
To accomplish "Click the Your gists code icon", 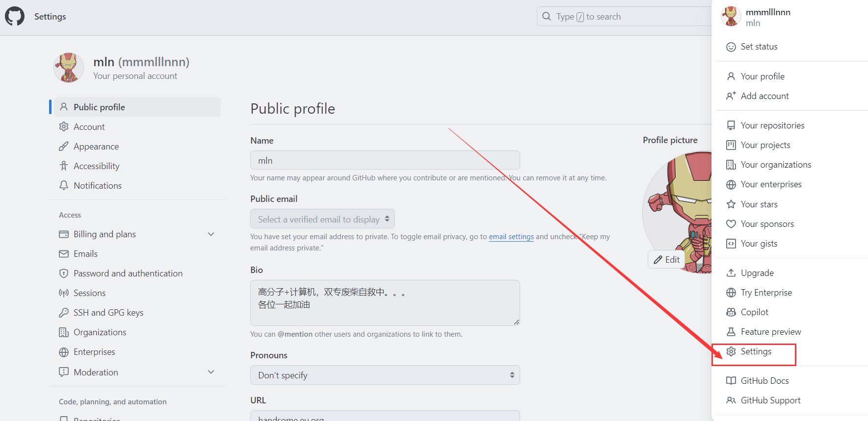I will [x=731, y=244].
